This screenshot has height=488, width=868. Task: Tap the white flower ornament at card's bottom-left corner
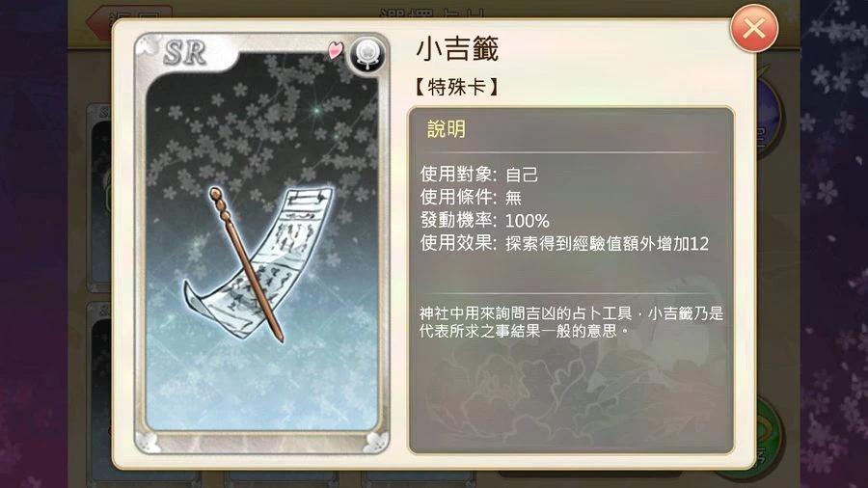tap(148, 442)
